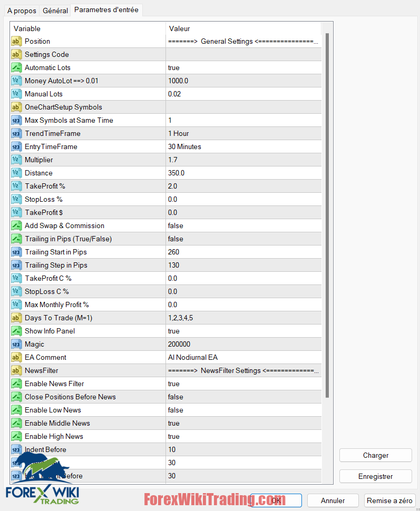Click the Variable column header
Image resolution: width=420 pixels, height=511 pixels.
click(88, 28)
